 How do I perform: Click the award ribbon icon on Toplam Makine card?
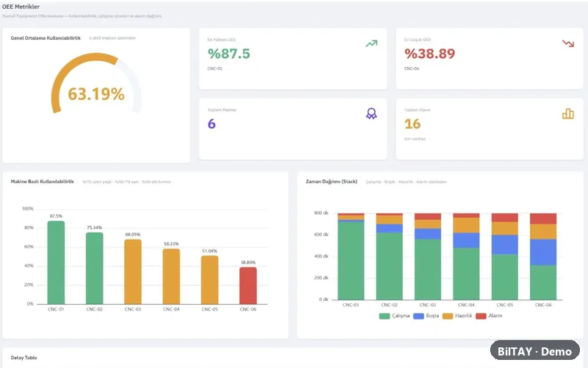coord(371,114)
